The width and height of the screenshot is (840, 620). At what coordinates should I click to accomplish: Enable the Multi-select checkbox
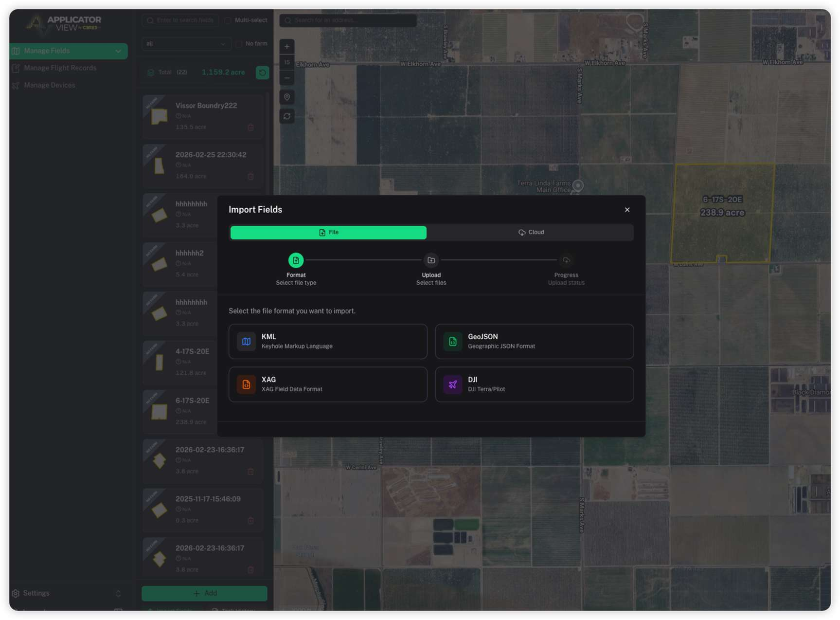pyautogui.click(x=228, y=20)
